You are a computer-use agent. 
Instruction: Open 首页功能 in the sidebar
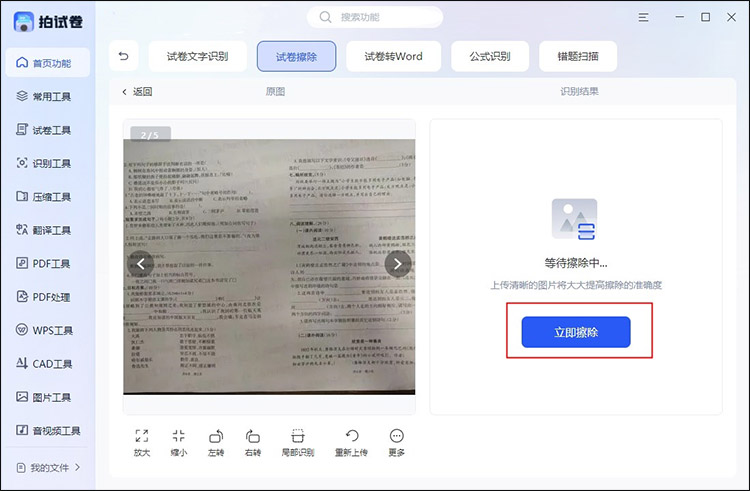click(47, 63)
